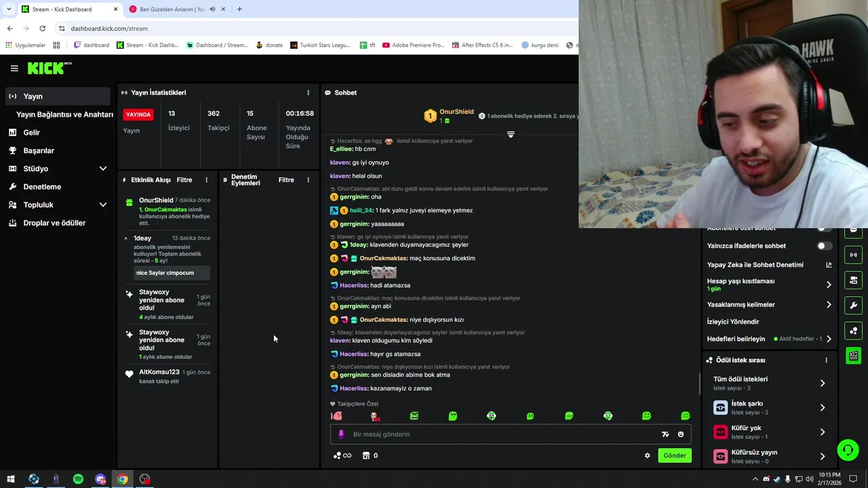This screenshot has height=488, width=868.
Task: Focus the Bir mesaj gönderin input field
Action: 511,434
